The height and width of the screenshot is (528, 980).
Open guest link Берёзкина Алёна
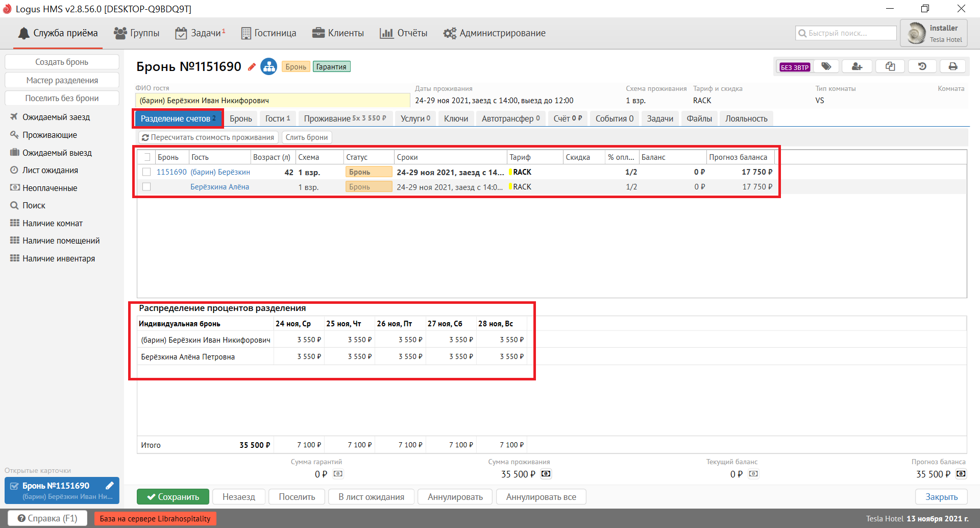(219, 187)
